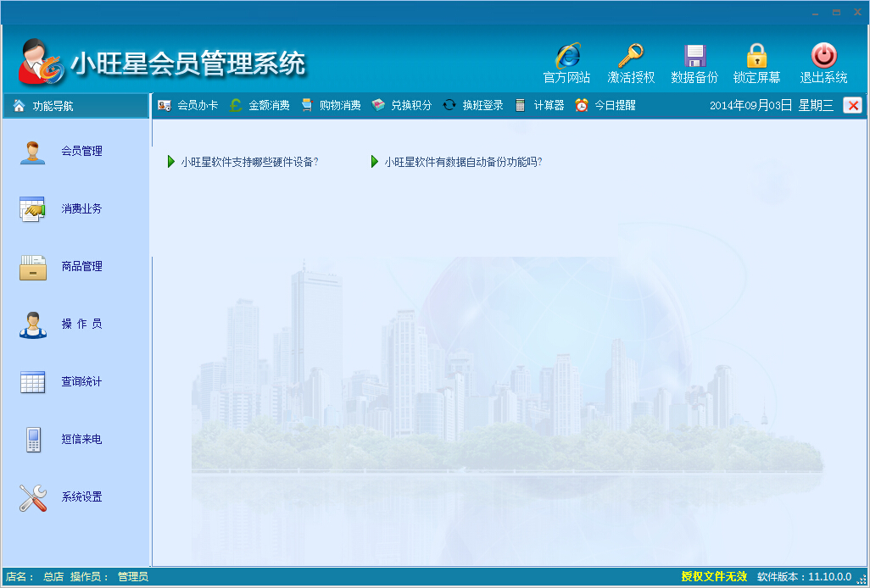Click the 查询统计 table grid icon
Screen dimensions: 870x588
pos(33,382)
